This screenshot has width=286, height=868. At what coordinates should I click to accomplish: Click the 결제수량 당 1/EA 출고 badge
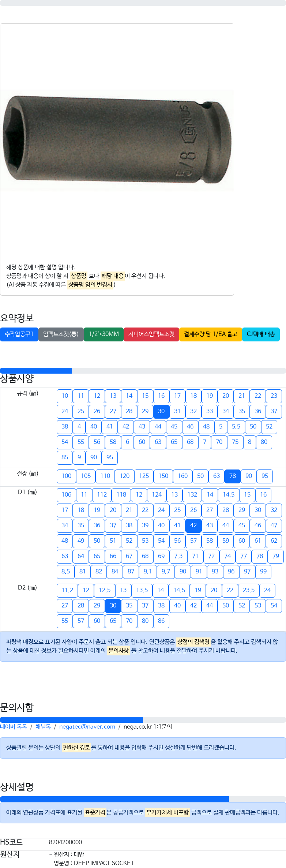pos(211,334)
